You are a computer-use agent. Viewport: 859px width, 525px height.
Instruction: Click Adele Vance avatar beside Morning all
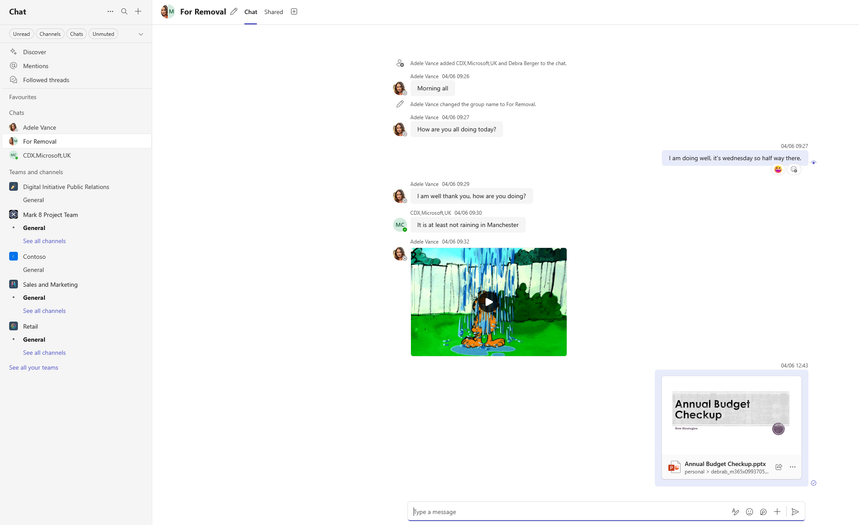pos(399,88)
